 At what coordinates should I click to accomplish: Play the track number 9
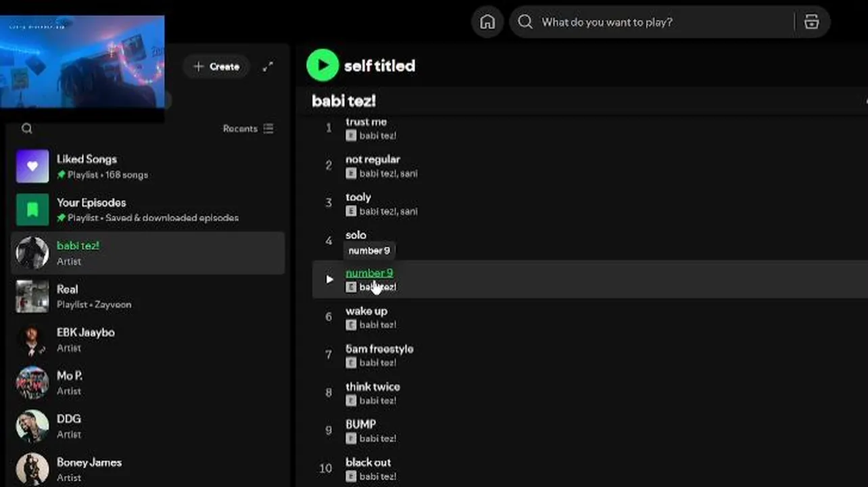point(329,279)
